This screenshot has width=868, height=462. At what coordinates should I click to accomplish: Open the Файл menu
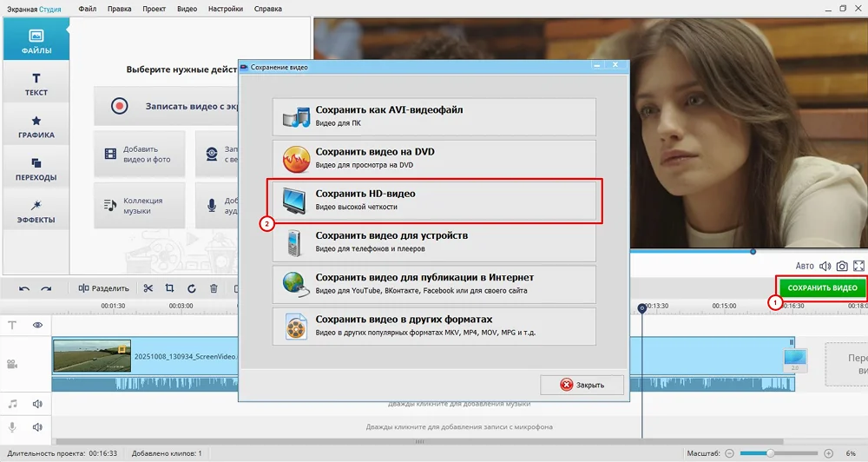pos(87,9)
